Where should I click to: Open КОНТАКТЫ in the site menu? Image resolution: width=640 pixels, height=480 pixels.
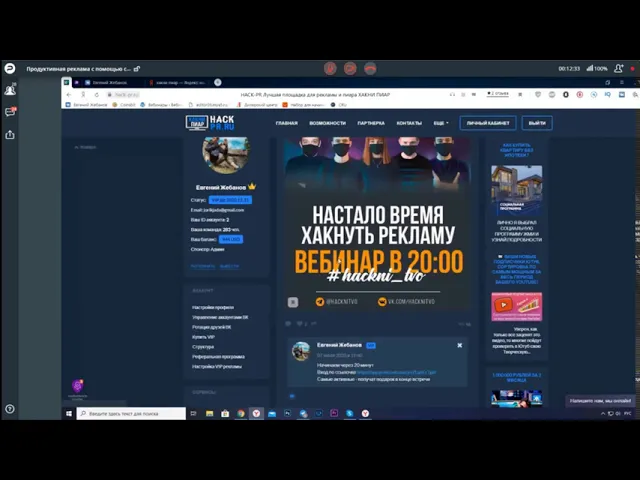click(409, 123)
